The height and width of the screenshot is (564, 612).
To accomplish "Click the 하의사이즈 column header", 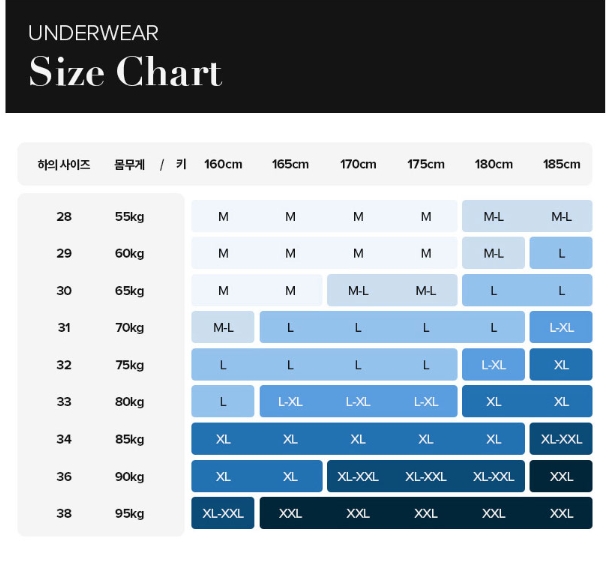I will [x=64, y=164].
